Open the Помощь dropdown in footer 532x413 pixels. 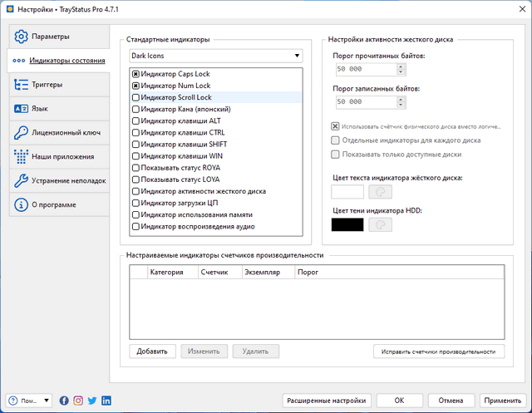pos(31,401)
